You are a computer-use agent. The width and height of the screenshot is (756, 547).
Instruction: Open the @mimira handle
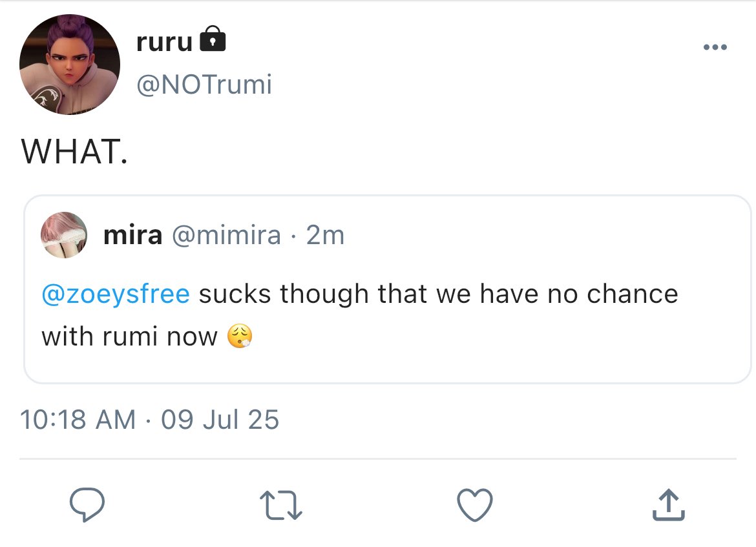(227, 236)
